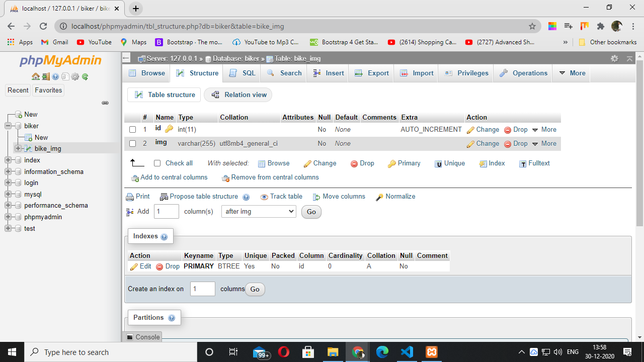
Task: Check the id column checkbox
Action: (132, 130)
